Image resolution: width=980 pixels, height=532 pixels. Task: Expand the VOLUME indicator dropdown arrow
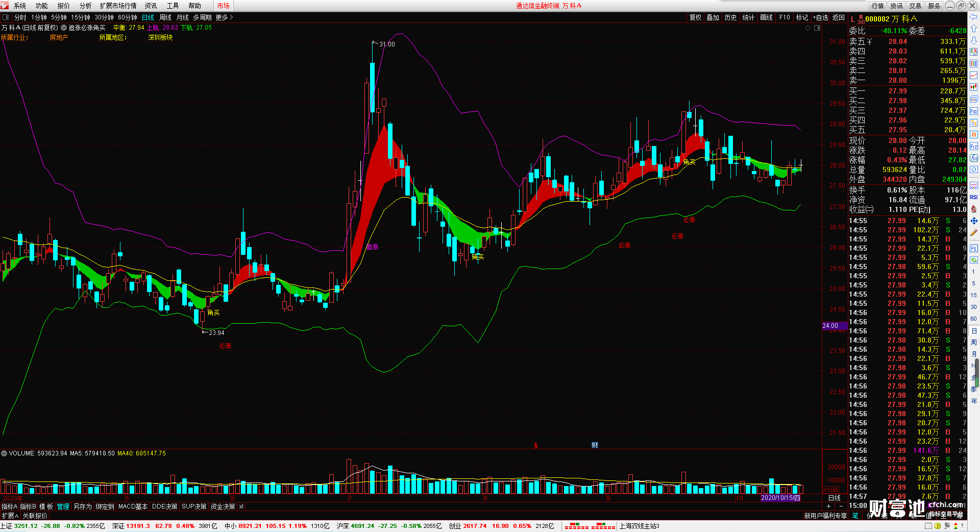coord(4,453)
